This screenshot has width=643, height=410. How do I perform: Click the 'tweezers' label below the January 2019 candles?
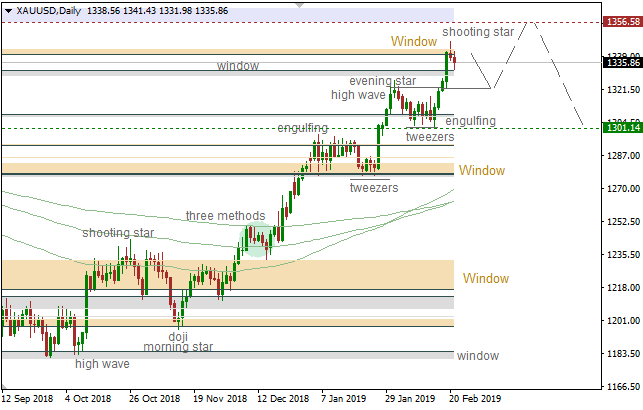pyautogui.click(x=374, y=187)
